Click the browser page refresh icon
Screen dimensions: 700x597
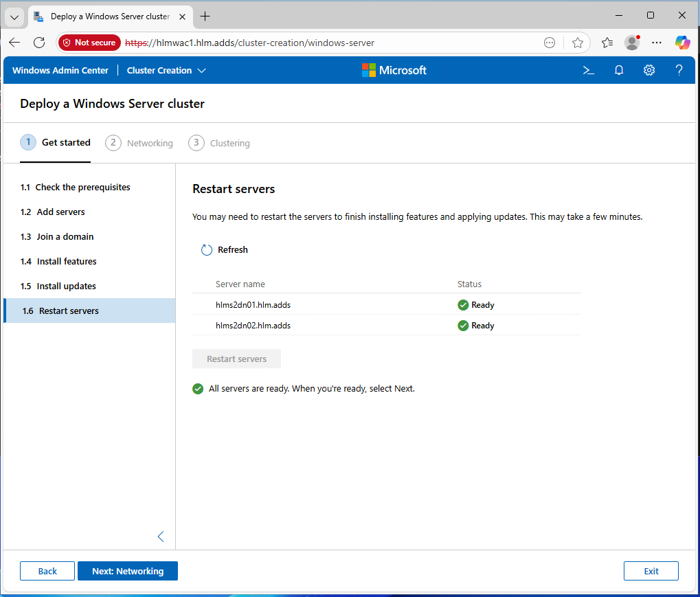(39, 43)
